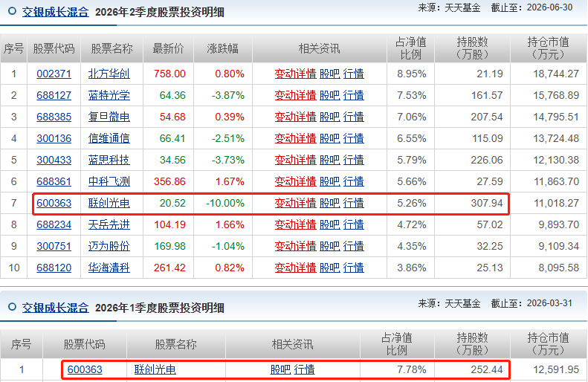This screenshot has height=382, width=588.
Task: Open stock name 华海清科
Action: point(109,268)
